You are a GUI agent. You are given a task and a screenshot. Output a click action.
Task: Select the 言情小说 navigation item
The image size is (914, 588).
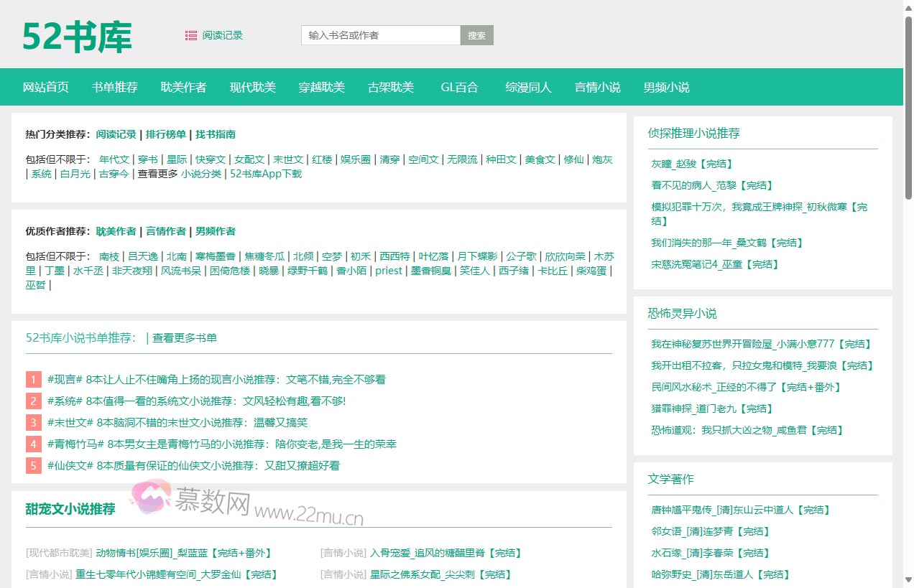tap(597, 87)
